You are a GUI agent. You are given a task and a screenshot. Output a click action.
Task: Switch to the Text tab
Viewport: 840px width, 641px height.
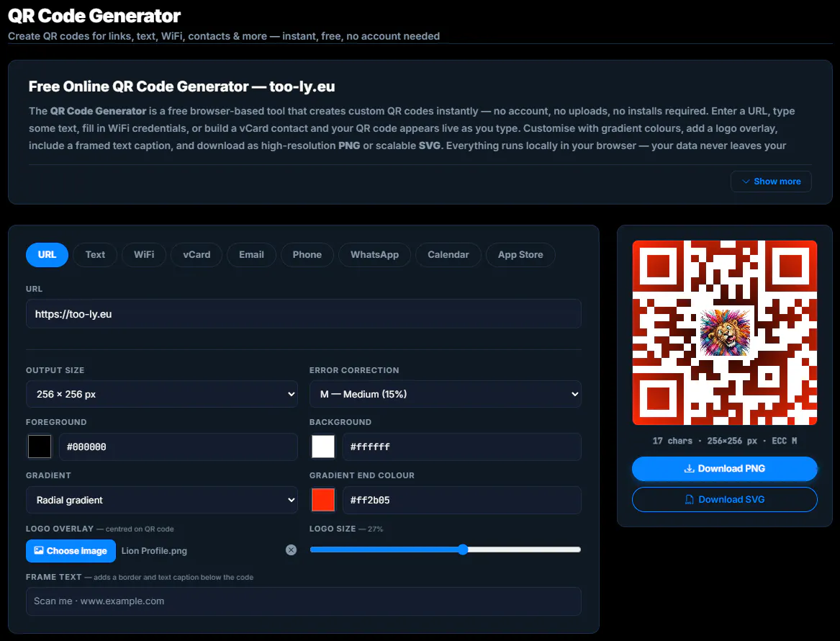click(x=95, y=254)
